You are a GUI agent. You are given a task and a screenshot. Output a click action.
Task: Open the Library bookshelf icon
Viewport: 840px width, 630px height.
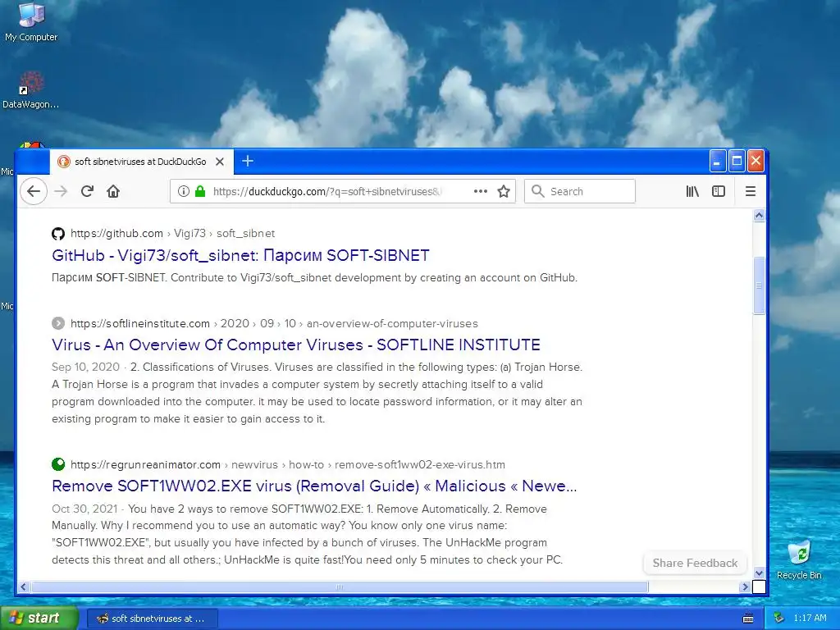click(692, 191)
